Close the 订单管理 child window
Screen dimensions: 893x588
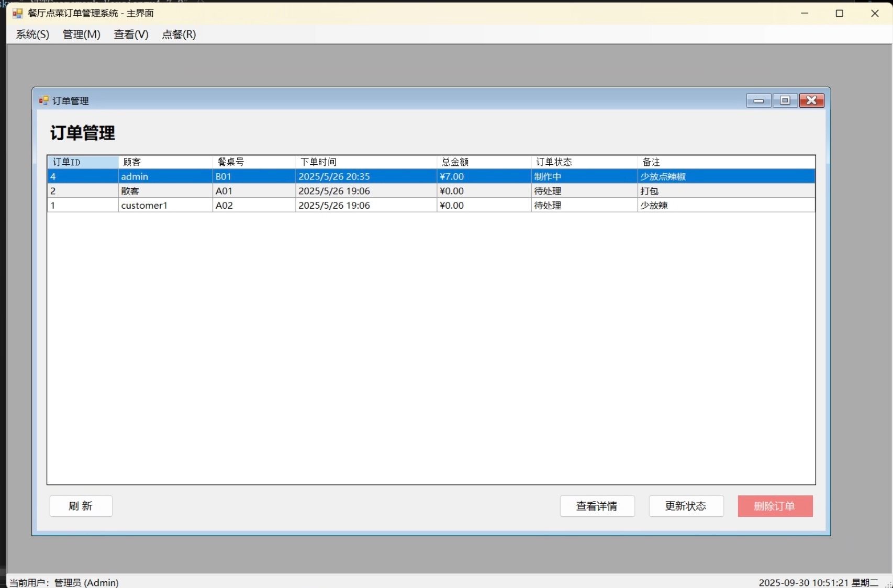point(811,100)
